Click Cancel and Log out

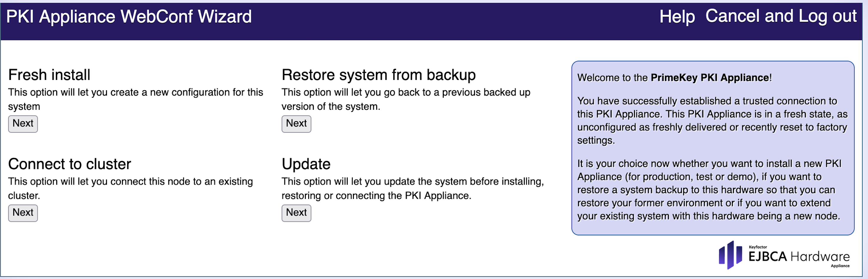(781, 16)
